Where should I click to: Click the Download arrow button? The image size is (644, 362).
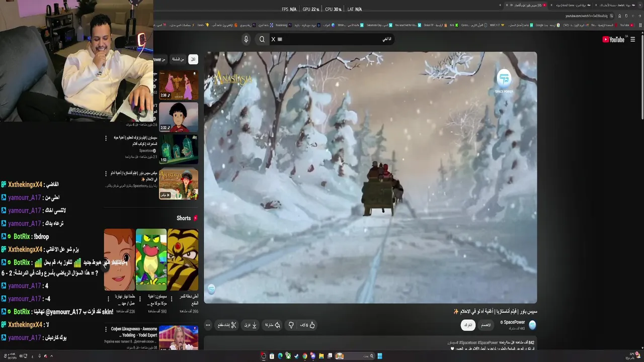point(251,325)
